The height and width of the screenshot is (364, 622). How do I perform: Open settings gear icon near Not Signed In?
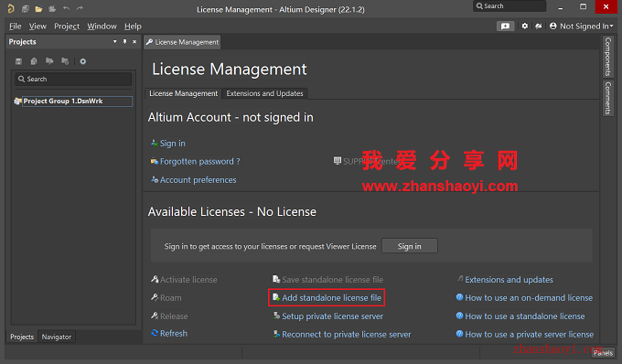525,26
